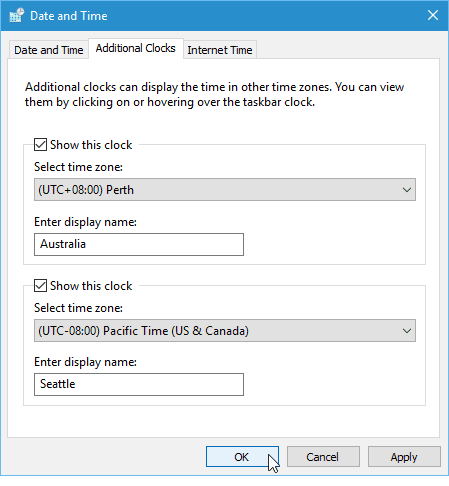Expand the chevron arrow on the Perth dropdown

(407, 190)
